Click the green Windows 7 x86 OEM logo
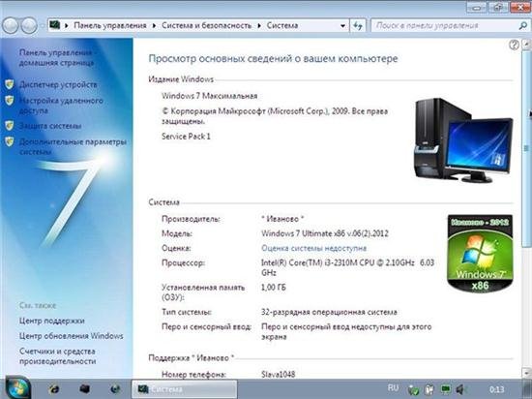 (x=480, y=254)
